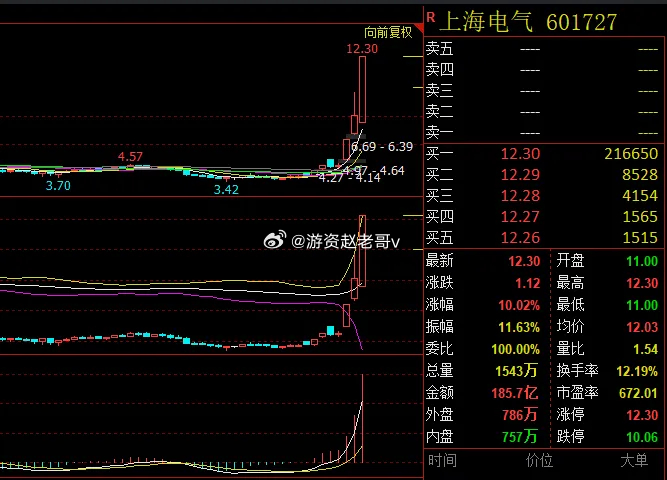Click the 3.42 low price label on chart
Image resolution: width=667 pixels, height=480 pixels.
(226, 190)
